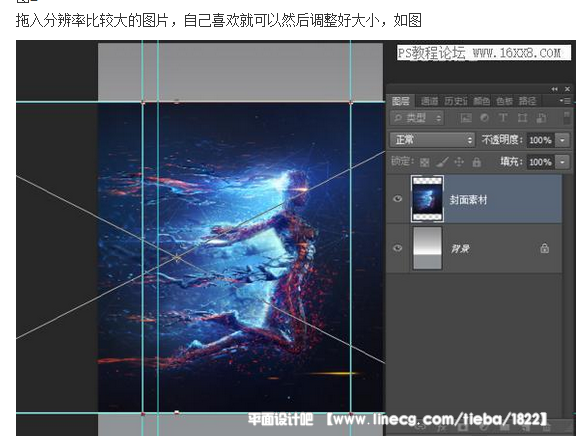Click the bottom-left transform corner handle
The image size is (581, 436).
point(143,413)
